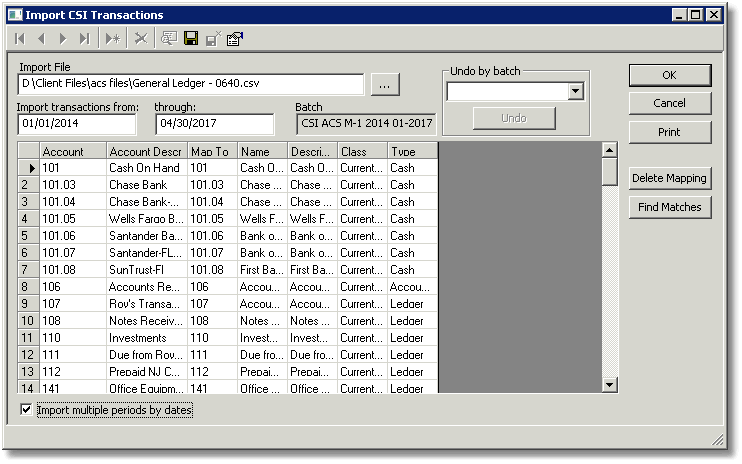Screen dimensions: 742x464
Task: Go to first record toolbar icon
Action: point(20,39)
